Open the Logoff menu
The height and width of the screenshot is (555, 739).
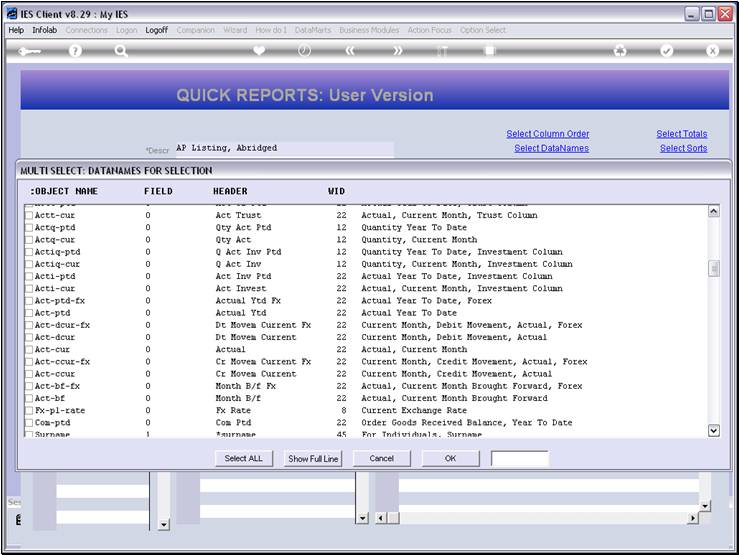click(156, 30)
